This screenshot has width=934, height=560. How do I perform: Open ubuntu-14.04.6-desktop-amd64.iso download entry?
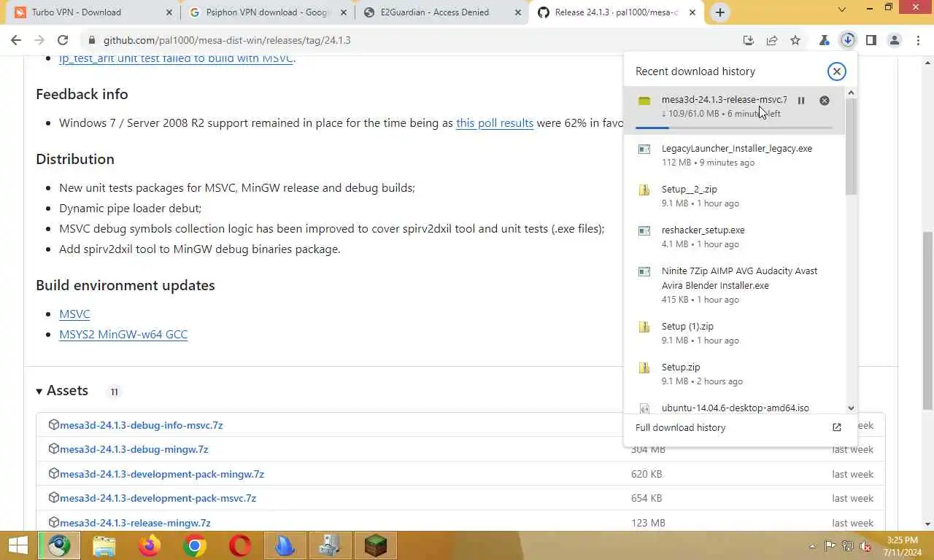click(734, 408)
